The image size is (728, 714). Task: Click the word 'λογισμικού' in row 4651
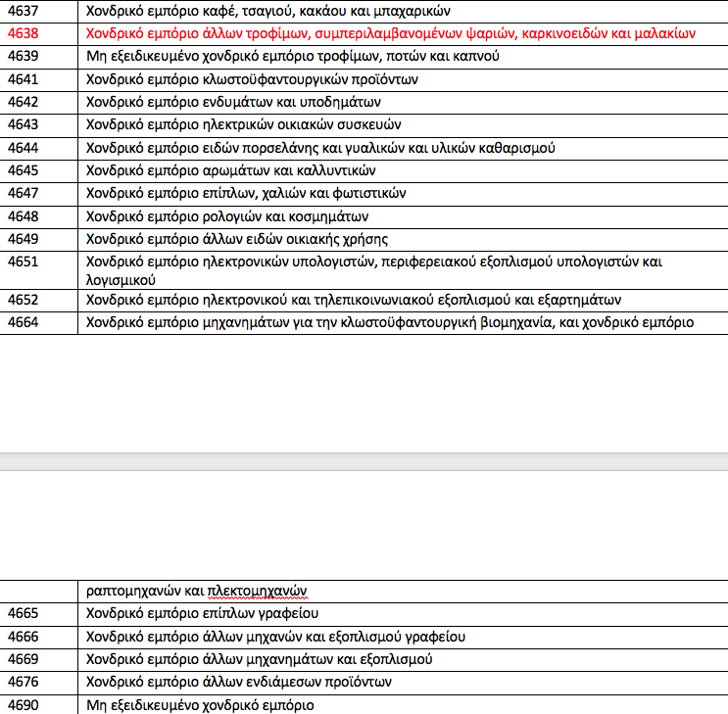pyautogui.click(x=121, y=281)
